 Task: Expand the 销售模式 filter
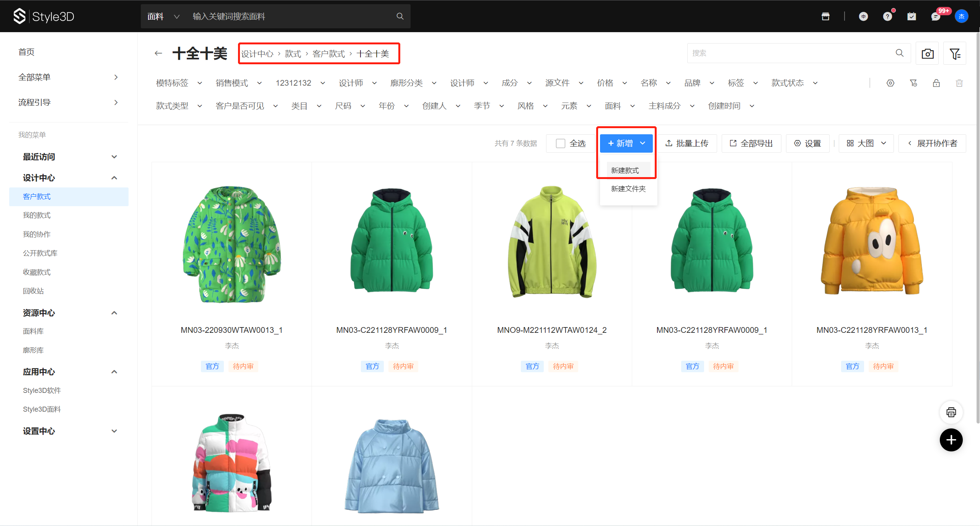point(239,83)
